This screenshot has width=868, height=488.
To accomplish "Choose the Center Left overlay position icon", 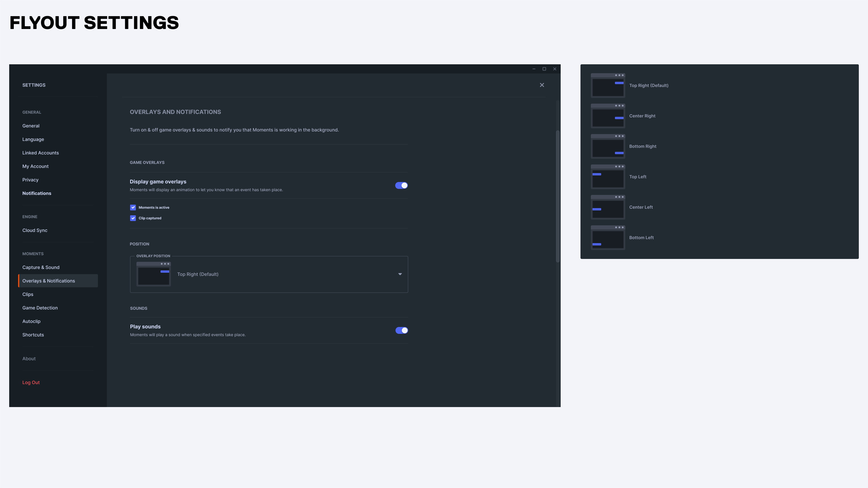I will point(608,207).
